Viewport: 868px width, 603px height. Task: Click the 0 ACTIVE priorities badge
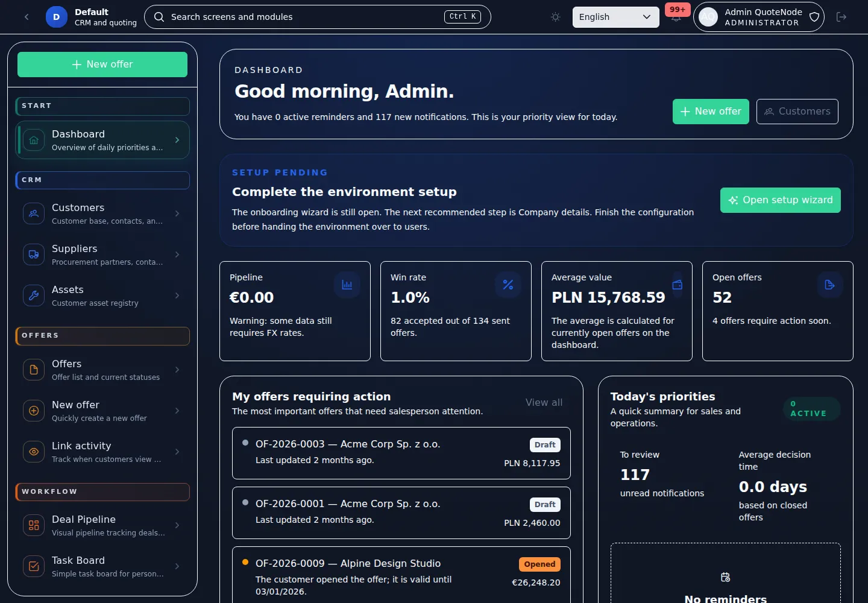pos(811,409)
